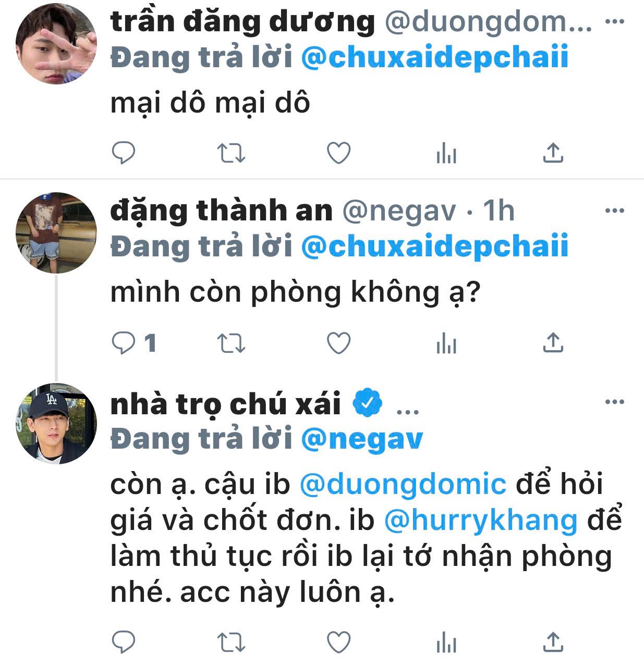Viewport: 644px width, 667px height.
Task: Open more options on nhà trọ chú xái's tweet
Action: pyautogui.click(x=614, y=402)
